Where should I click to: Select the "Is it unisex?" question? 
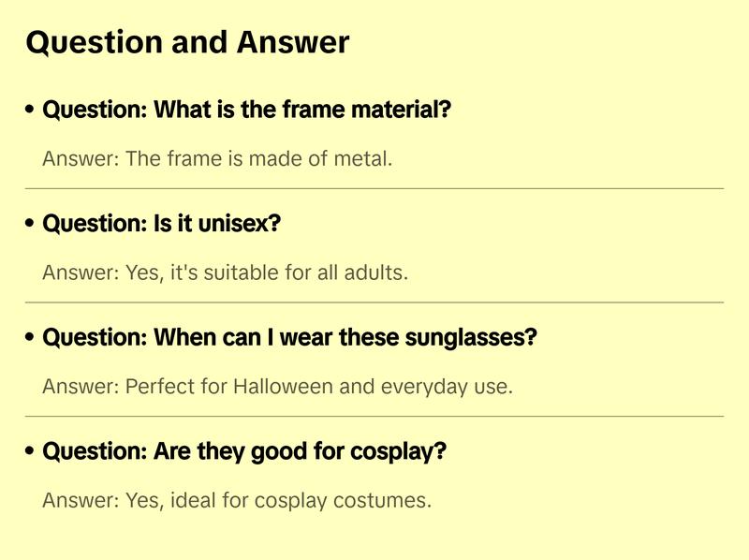(162, 225)
